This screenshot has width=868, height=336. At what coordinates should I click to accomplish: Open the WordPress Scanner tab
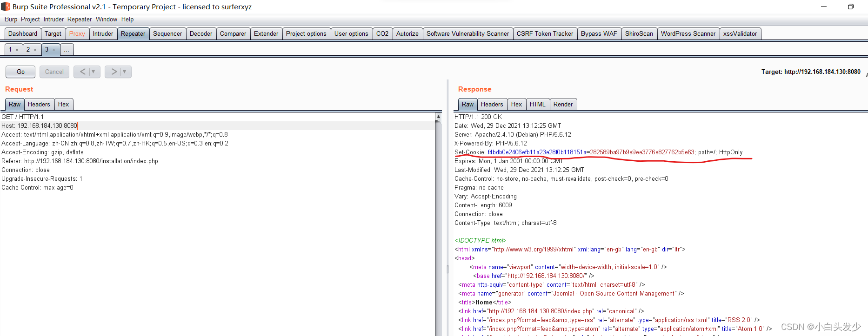(x=688, y=33)
